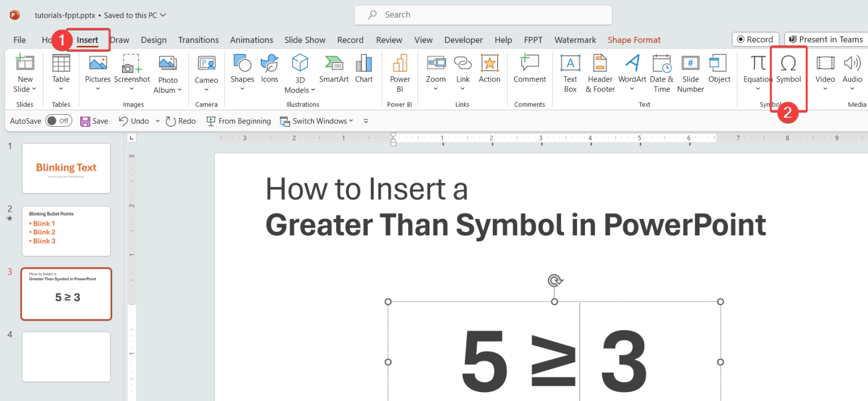Viewport: 868px width, 401px height.
Task: Click Present in Teams
Action: tap(826, 39)
